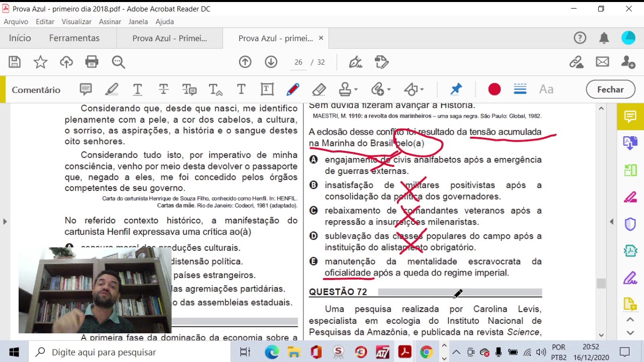
Task: Select the pencil drawing tool
Action: tap(293, 89)
